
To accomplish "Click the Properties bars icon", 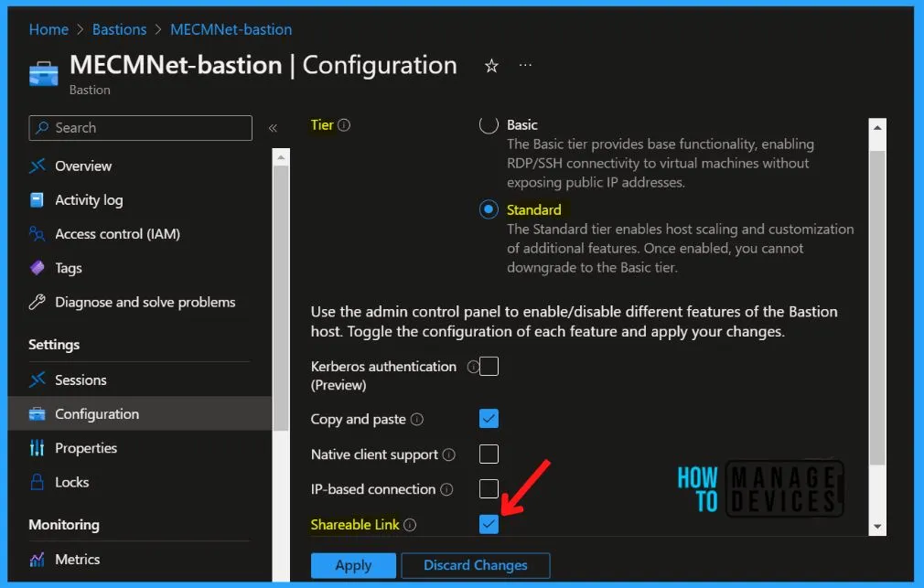I will coord(38,448).
